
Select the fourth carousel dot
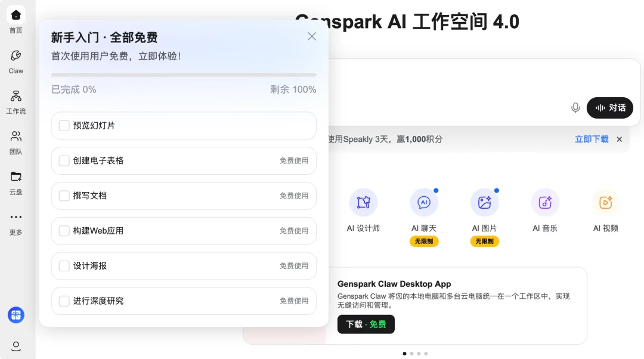click(426, 353)
